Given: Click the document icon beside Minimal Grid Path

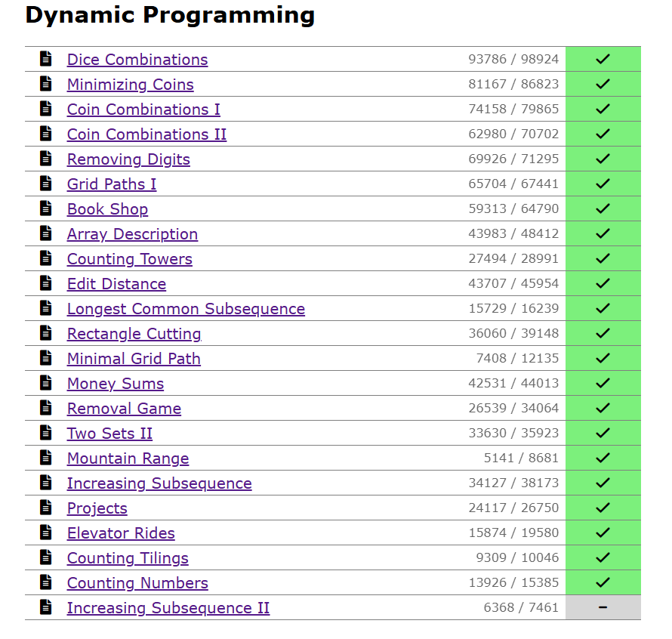Looking at the screenshot, I should 46,357.
